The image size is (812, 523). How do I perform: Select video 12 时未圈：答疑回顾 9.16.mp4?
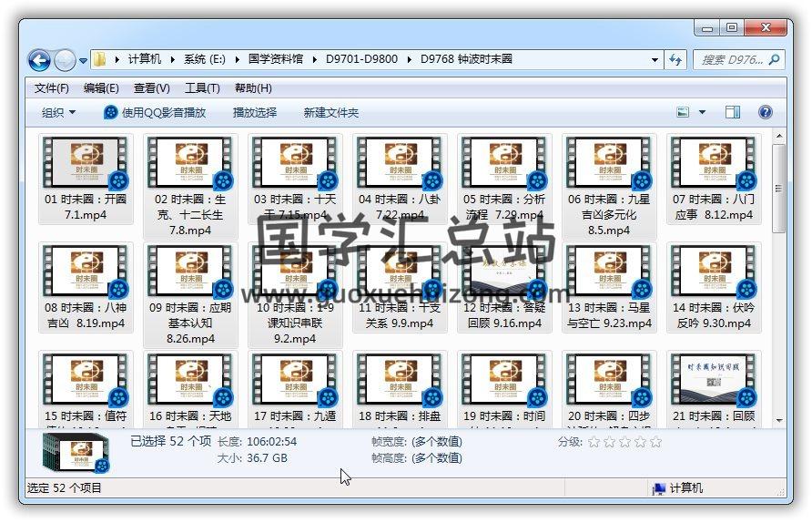pos(504,288)
